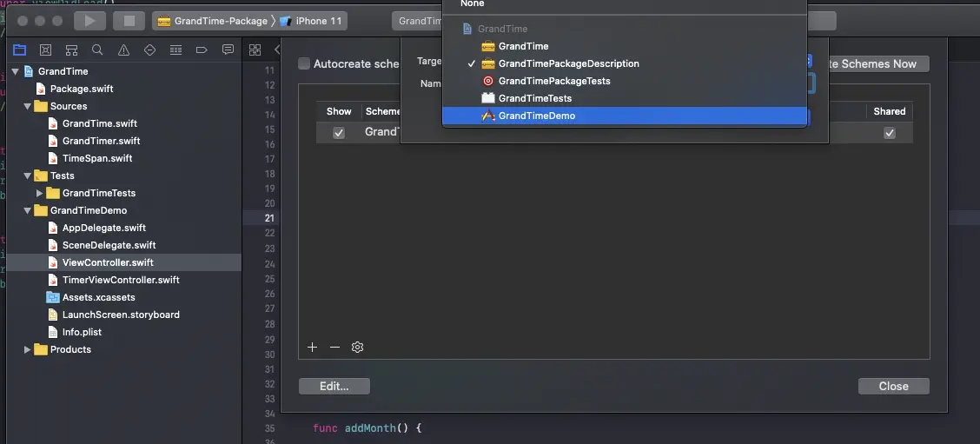
Task: Open AppDelegate.swift in GrandTimeDemo
Action: coord(103,228)
